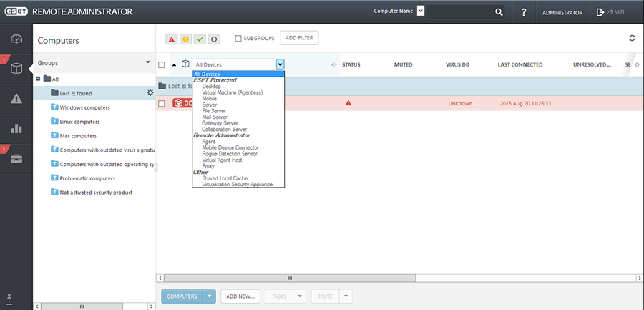
Task: Open the COMPUTERS button dropdown arrow
Action: pos(210,296)
